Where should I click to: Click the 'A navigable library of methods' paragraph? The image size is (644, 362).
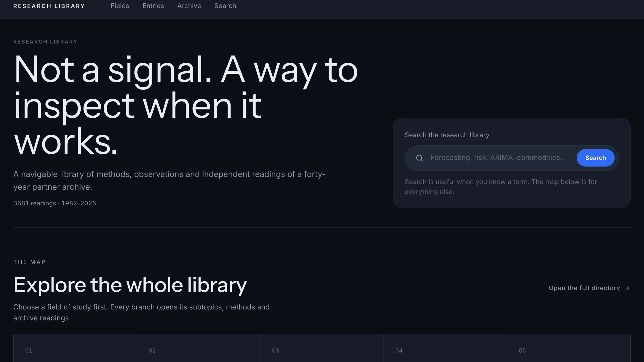coord(169,180)
